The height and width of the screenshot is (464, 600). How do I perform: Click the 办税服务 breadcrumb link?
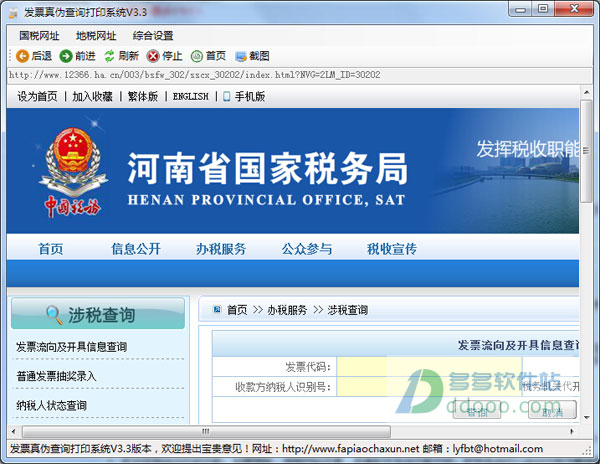coord(287,310)
